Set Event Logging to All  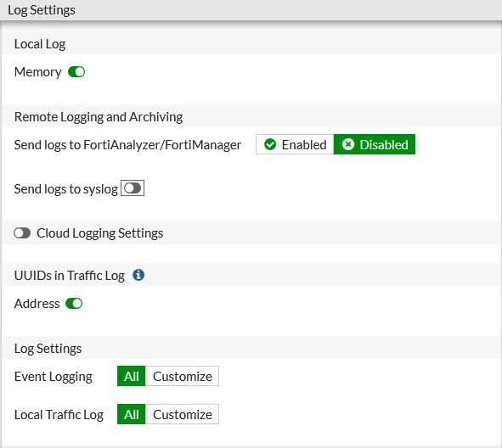tap(132, 377)
